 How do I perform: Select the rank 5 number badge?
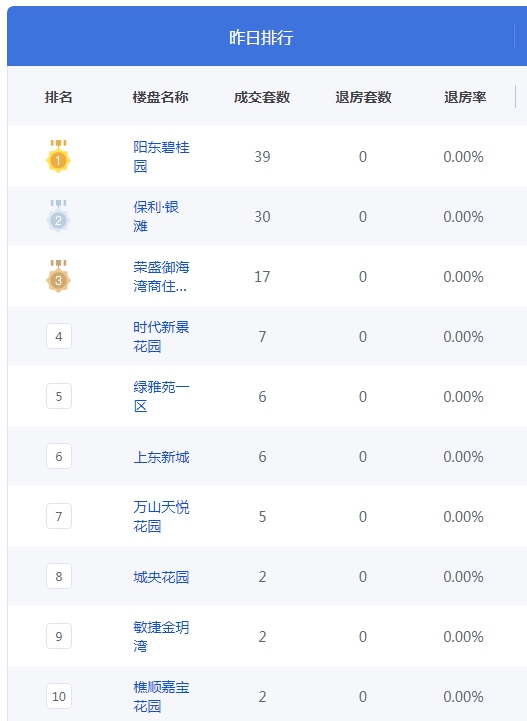coord(59,396)
